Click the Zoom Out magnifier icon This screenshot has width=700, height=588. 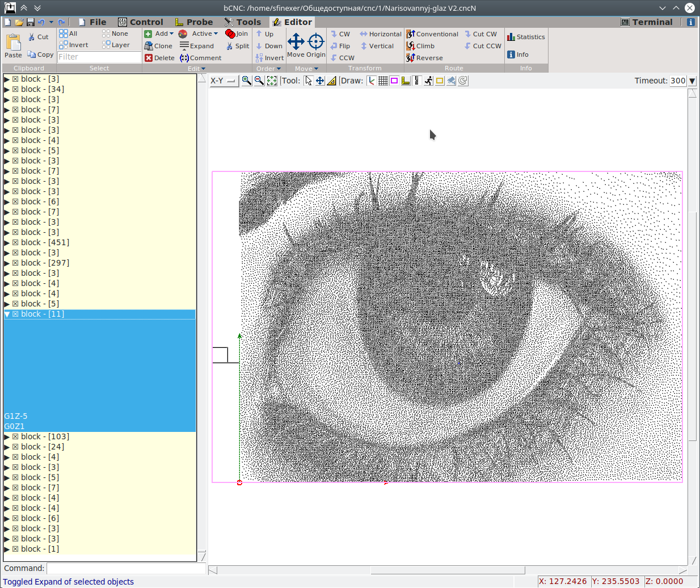tap(259, 81)
